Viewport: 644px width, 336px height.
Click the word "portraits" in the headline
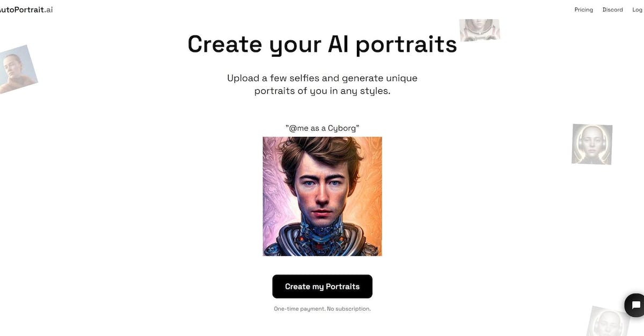pos(406,45)
